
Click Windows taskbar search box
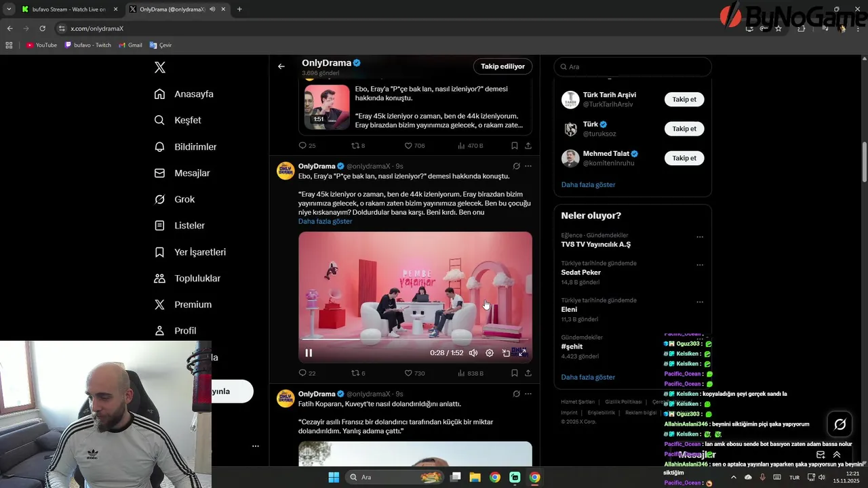click(395, 477)
